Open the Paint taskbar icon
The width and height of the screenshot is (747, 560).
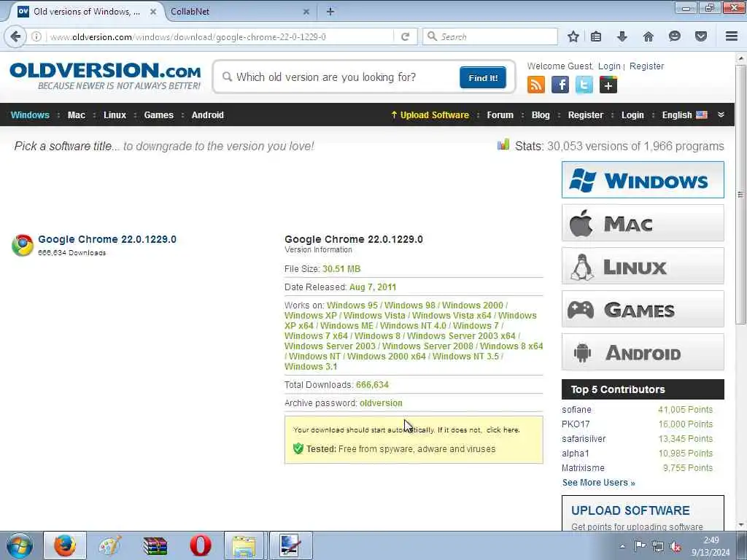[x=110, y=545]
